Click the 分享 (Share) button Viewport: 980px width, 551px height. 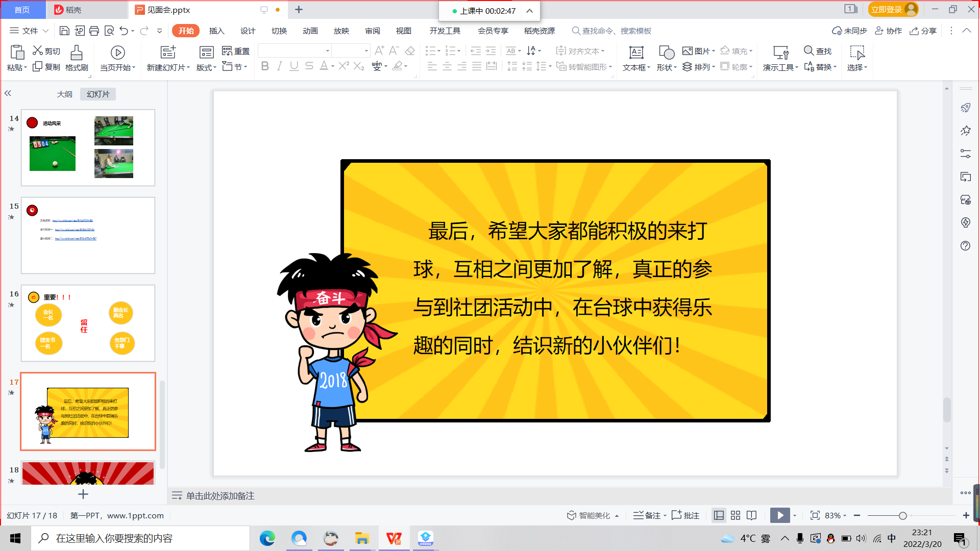pos(923,31)
